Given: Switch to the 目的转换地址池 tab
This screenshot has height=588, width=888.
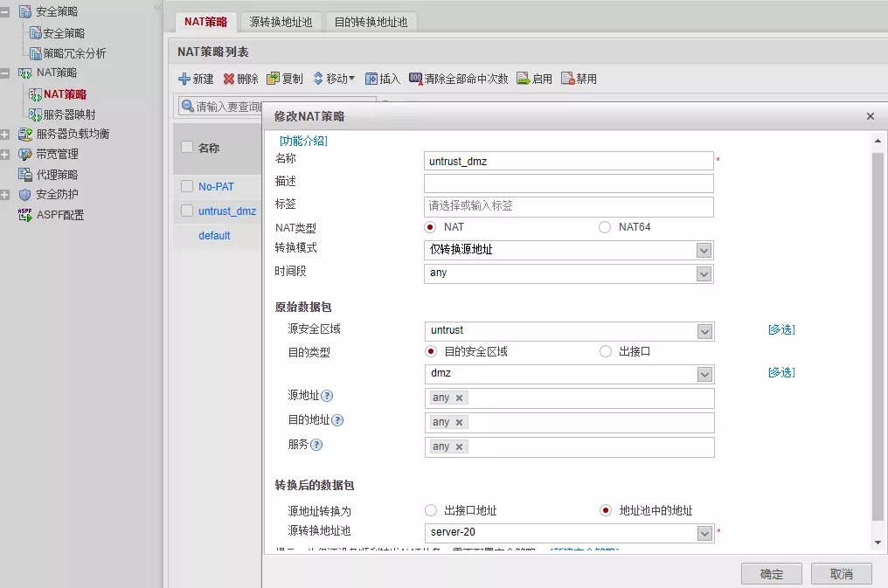Looking at the screenshot, I should (371, 22).
